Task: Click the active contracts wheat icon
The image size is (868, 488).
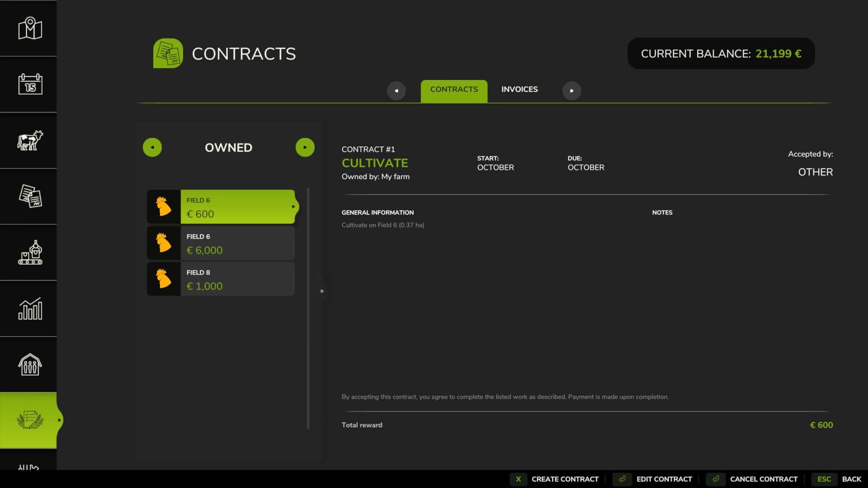Action: pyautogui.click(x=28, y=419)
